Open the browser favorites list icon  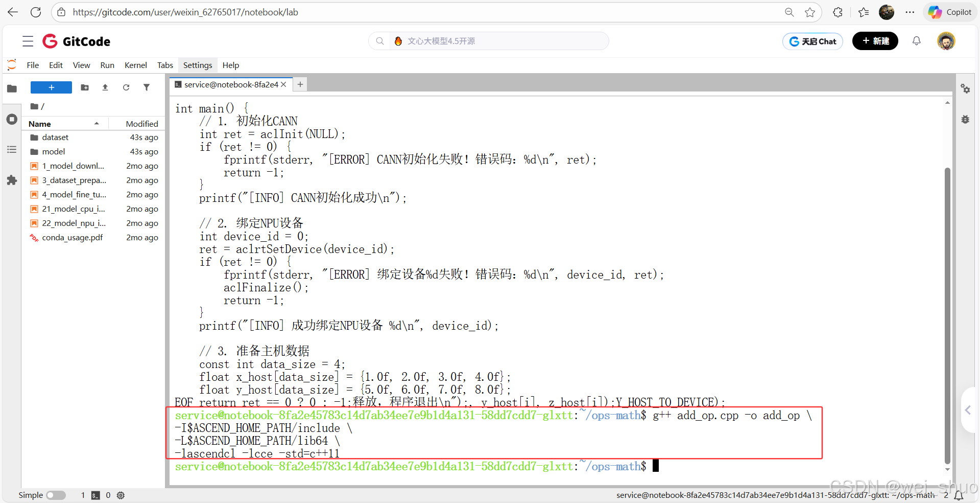(864, 12)
